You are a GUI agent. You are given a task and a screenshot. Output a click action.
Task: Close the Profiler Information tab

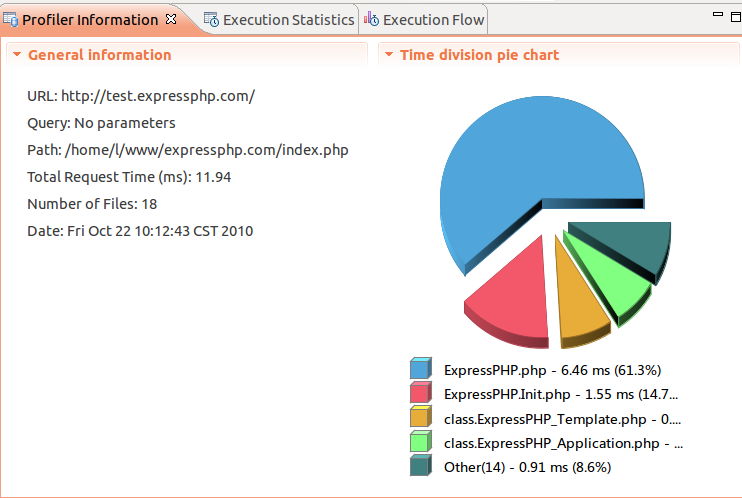point(171,19)
